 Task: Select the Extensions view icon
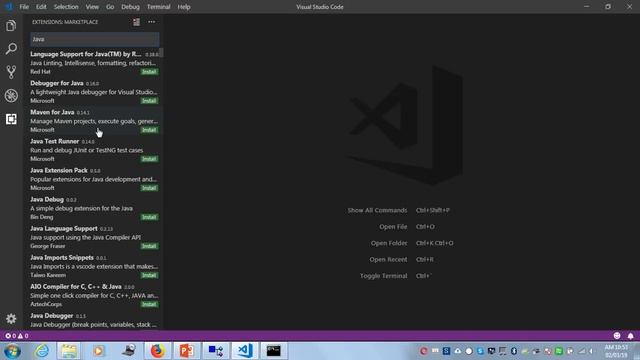coord(11,119)
